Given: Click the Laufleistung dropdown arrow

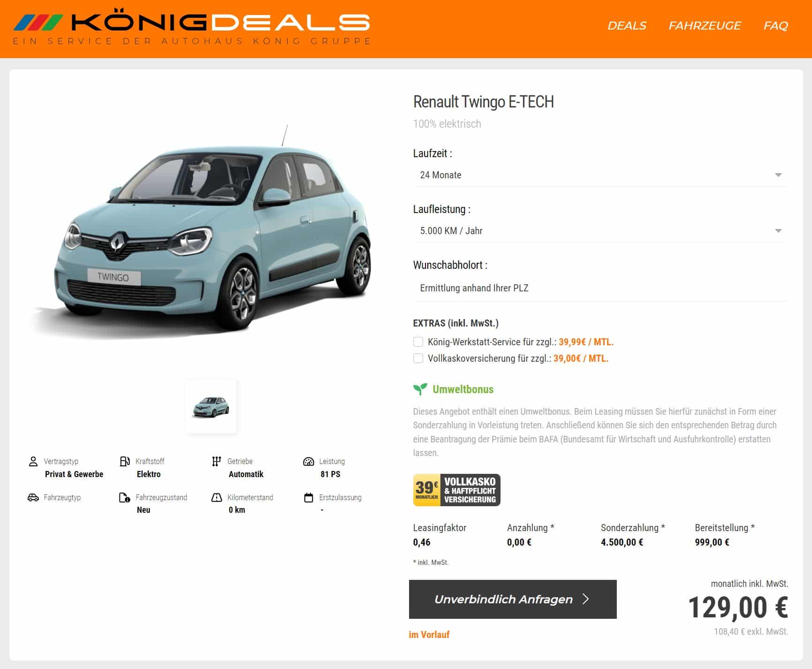Looking at the screenshot, I should 778,231.
